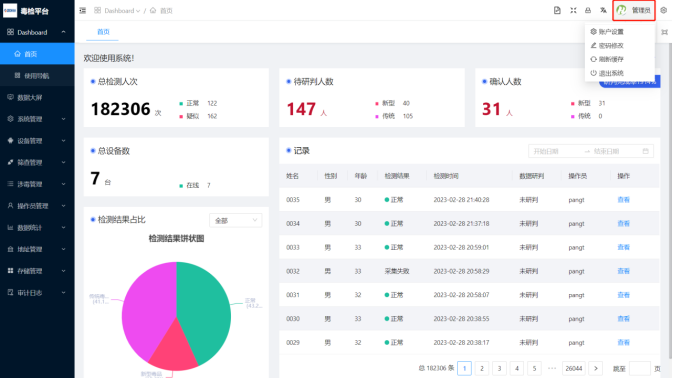Click the 结束日期 end date field
Screen dimensions: 673x379
pos(614,151)
